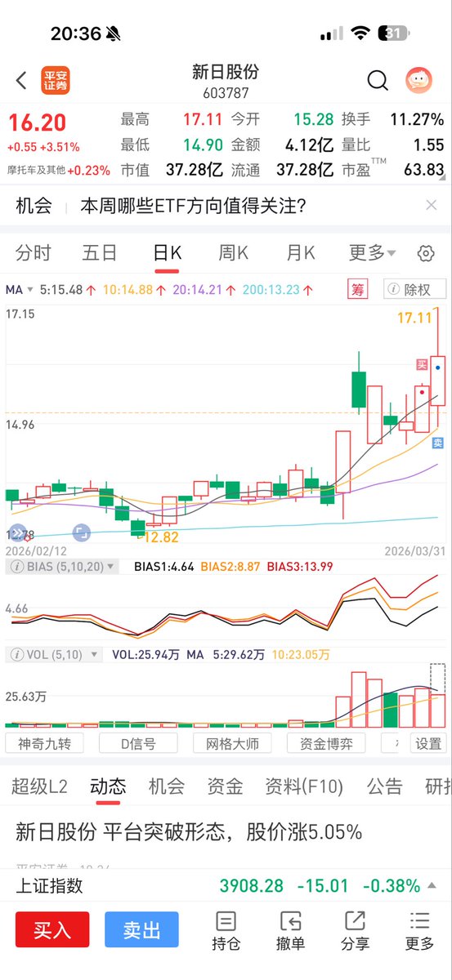Tap the 最高 17.11 value

(203, 119)
